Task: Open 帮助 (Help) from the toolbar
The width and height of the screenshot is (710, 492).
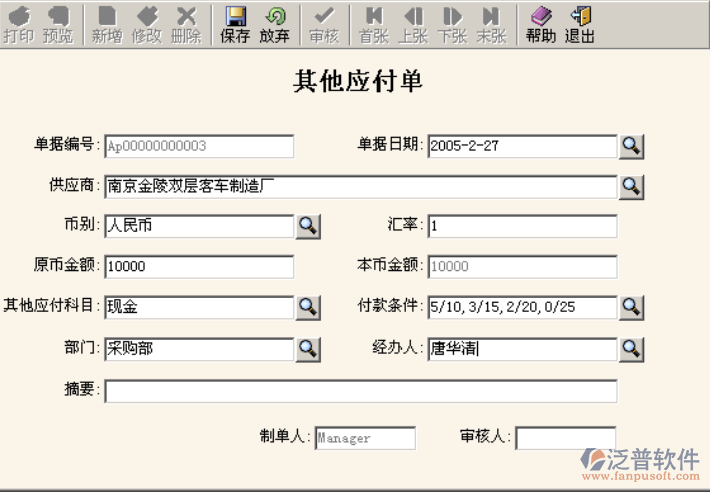Action: 540,25
